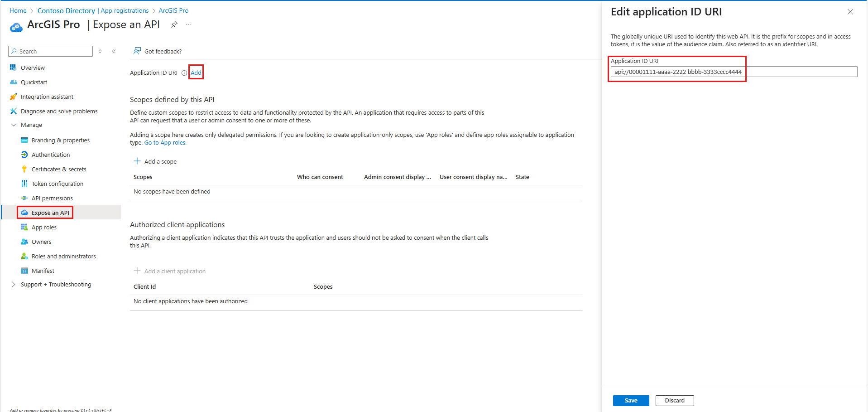Image resolution: width=868 pixels, height=412 pixels.
Task: Click the State column header
Action: tap(523, 177)
